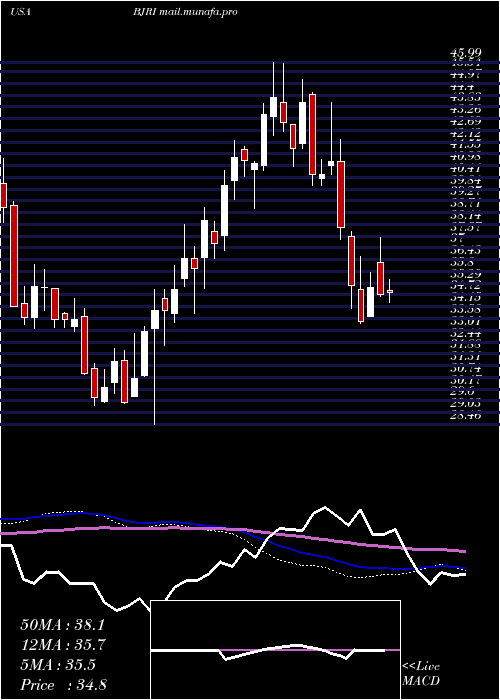This screenshot has height=700, width=500.
Task: Click the MACD inset chart box
Action: pyautogui.click(x=275, y=650)
